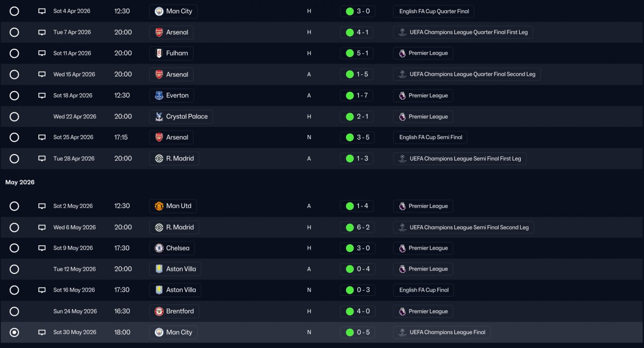The width and height of the screenshot is (644, 348).
Task: Click the Fulham club badge
Action: (159, 53)
